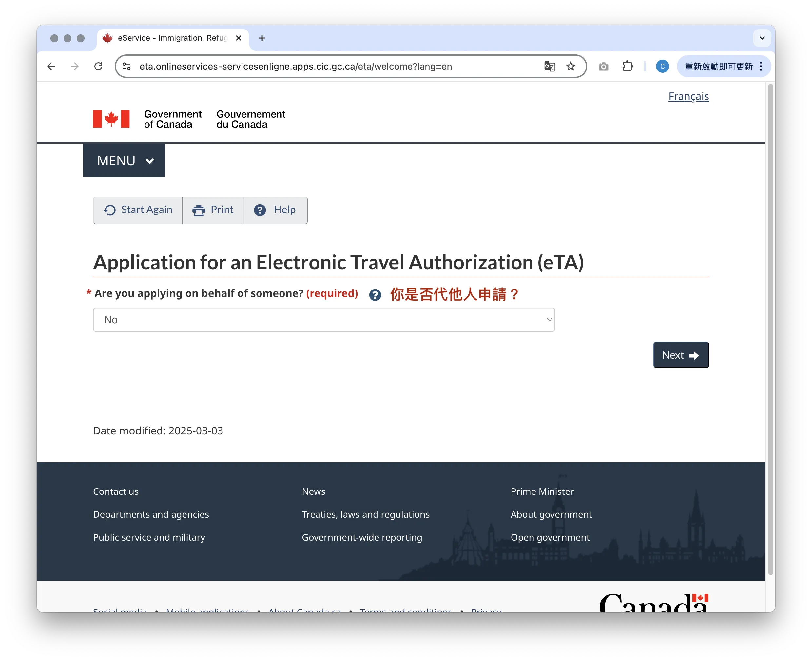Open the Chrome profile avatar C

pos(663,66)
